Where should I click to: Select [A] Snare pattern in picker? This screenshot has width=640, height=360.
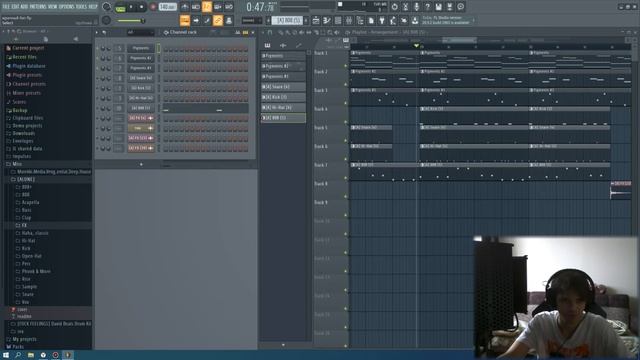pyautogui.click(x=283, y=87)
